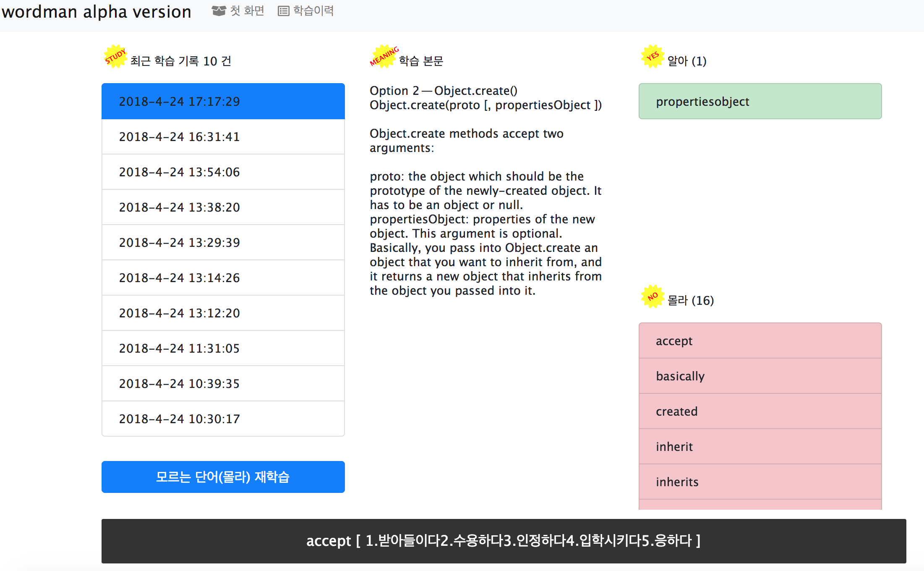Click the NO starburst badge
The image size is (924, 571).
coord(653,296)
